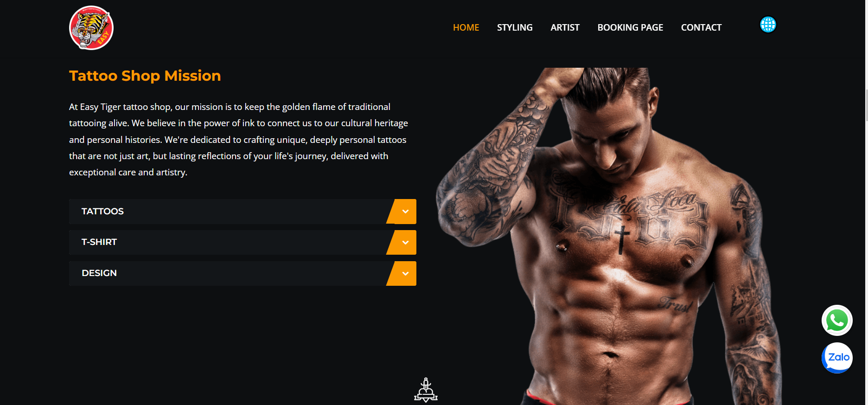Open the BOOKING PAGE link
The width and height of the screenshot is (868, 405).
click(630, 27)
